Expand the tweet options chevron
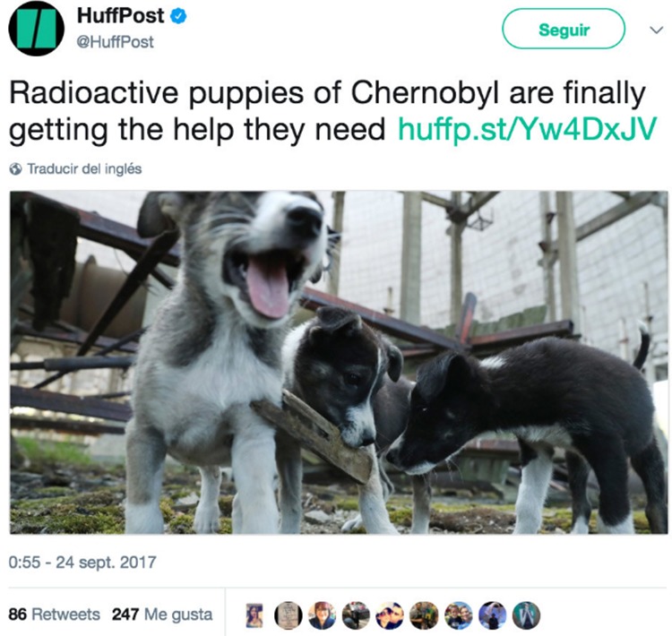This screenshot has height=636, width=672. click(656, 30)
